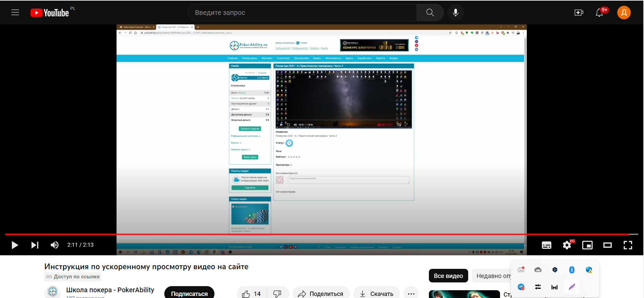Click the 'Доступ по ссылке' badge
The image size is (644, 298).
click(x=73, y=277)
